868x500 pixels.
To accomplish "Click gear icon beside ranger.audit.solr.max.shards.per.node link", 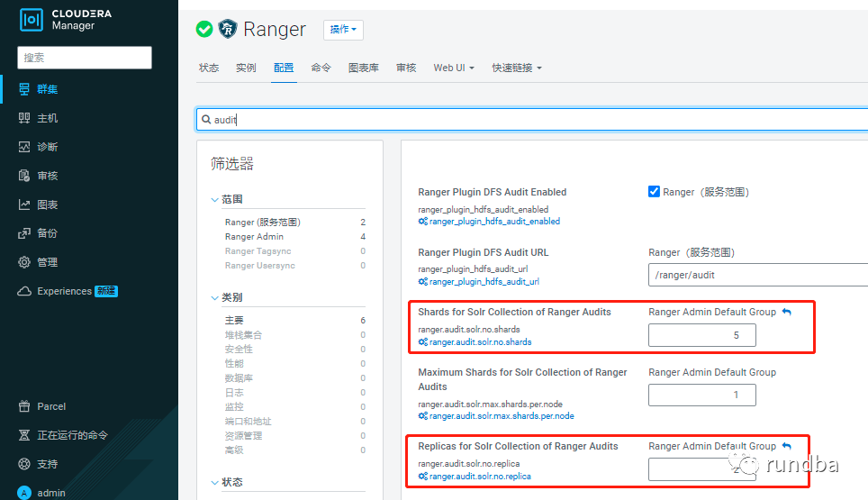I will (x=423, y=416).
